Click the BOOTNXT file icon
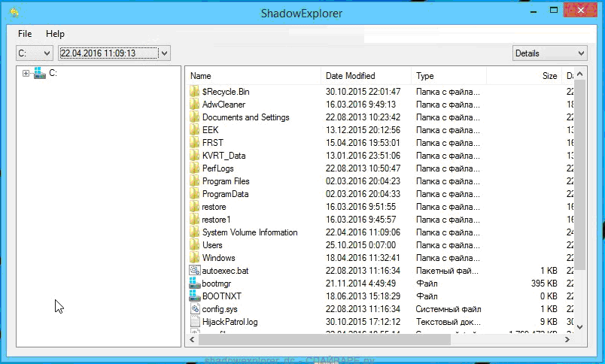 (194, 296)
